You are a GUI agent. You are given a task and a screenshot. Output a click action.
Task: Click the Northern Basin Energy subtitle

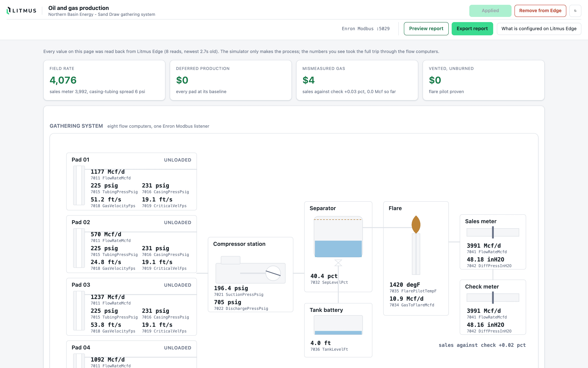102,14
